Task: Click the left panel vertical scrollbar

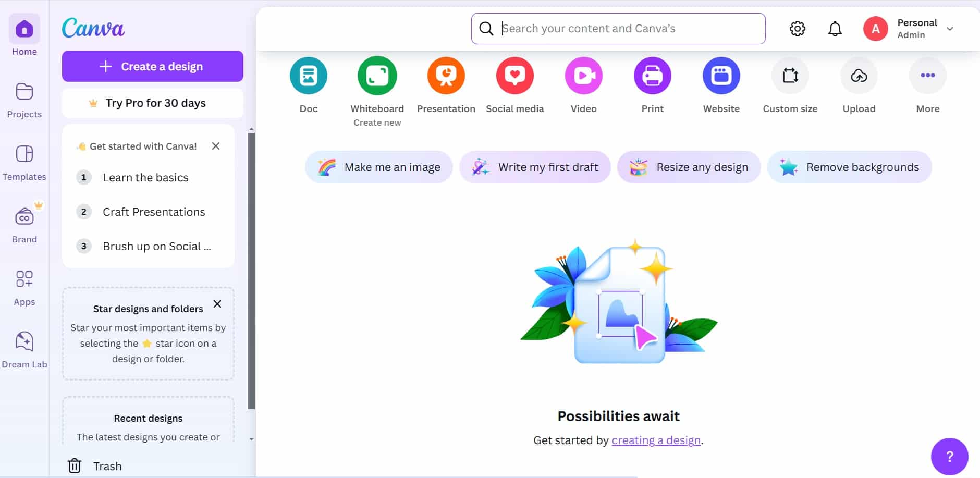Action: (251, 271)
